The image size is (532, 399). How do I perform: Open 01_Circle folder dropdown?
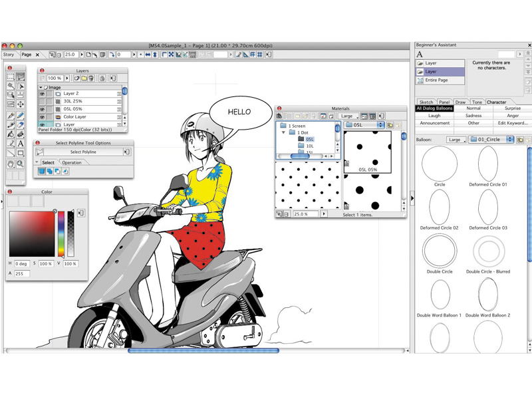click(x=491, y=140)
